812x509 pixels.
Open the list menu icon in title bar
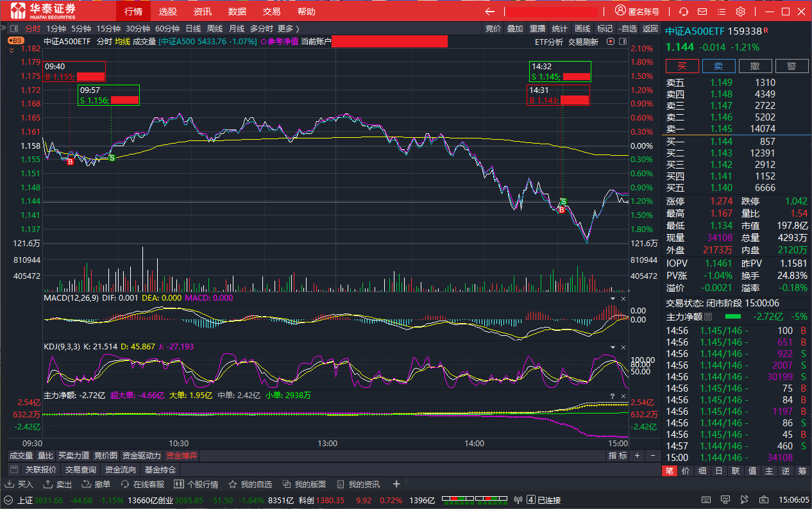click(721, 12)
